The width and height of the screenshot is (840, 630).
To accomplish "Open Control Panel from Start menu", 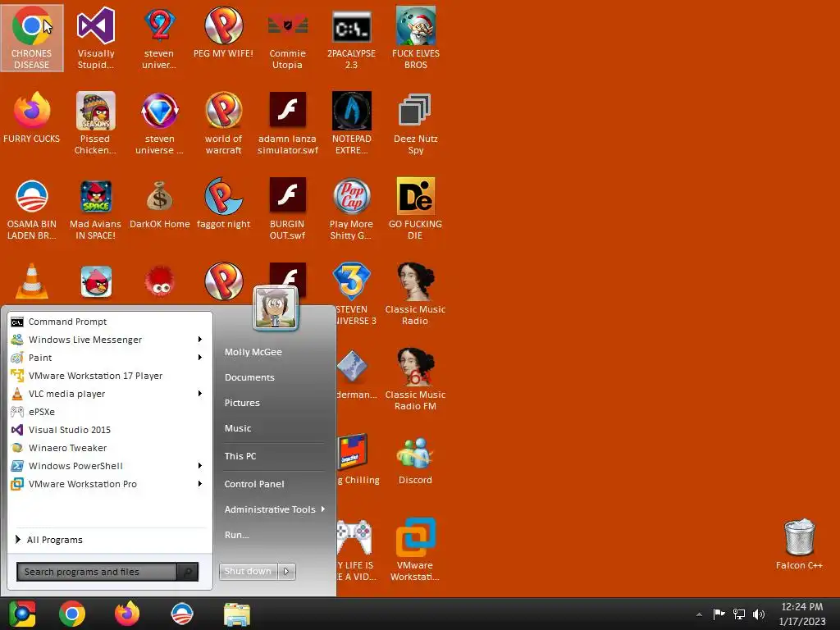I will click(254, 484).
